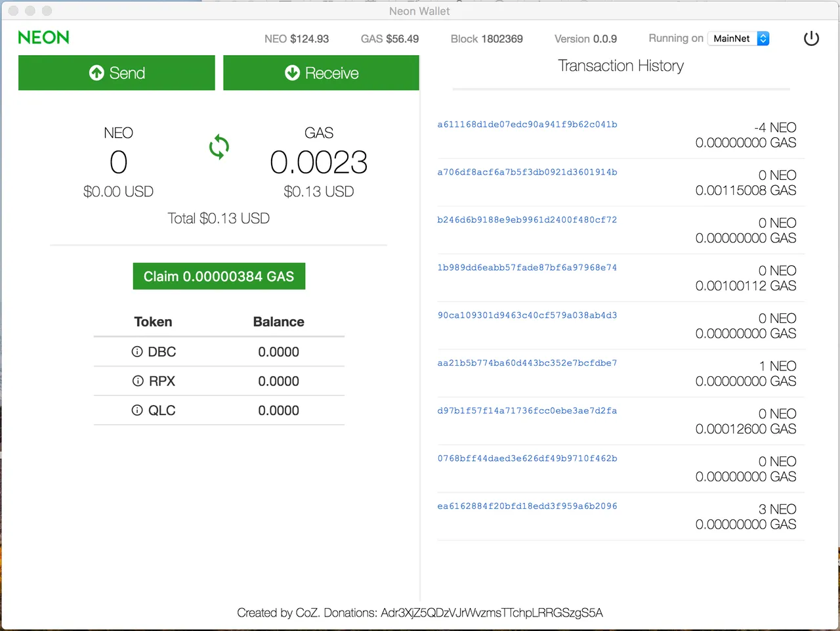Claim 0.00000384 GAS

click(219, 276)
